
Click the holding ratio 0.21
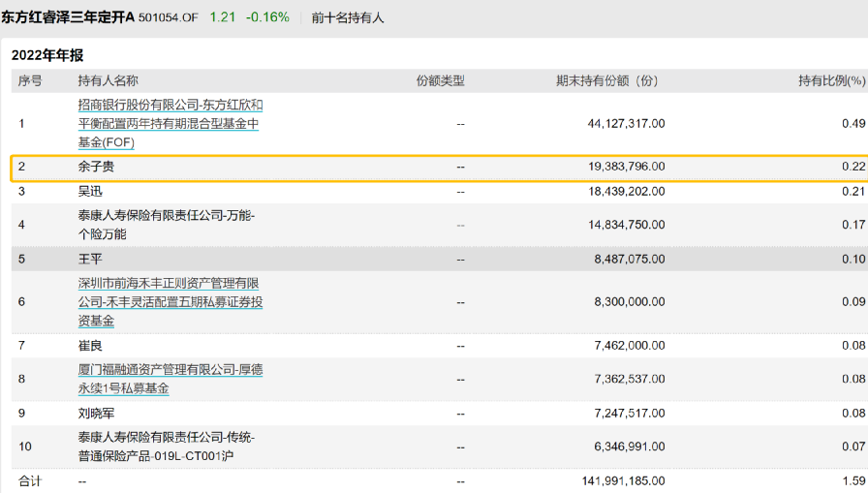(x=853, y=192)
